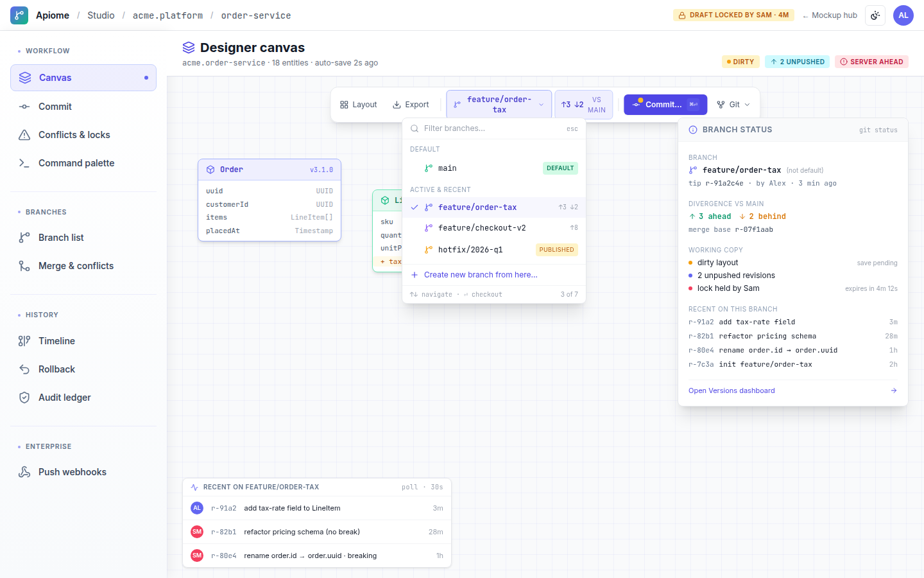Image resolution: width=924 pixels, height=578 pixels.
Task: Select the checked feature/order-tax branch row
Action: pos(494,207)
